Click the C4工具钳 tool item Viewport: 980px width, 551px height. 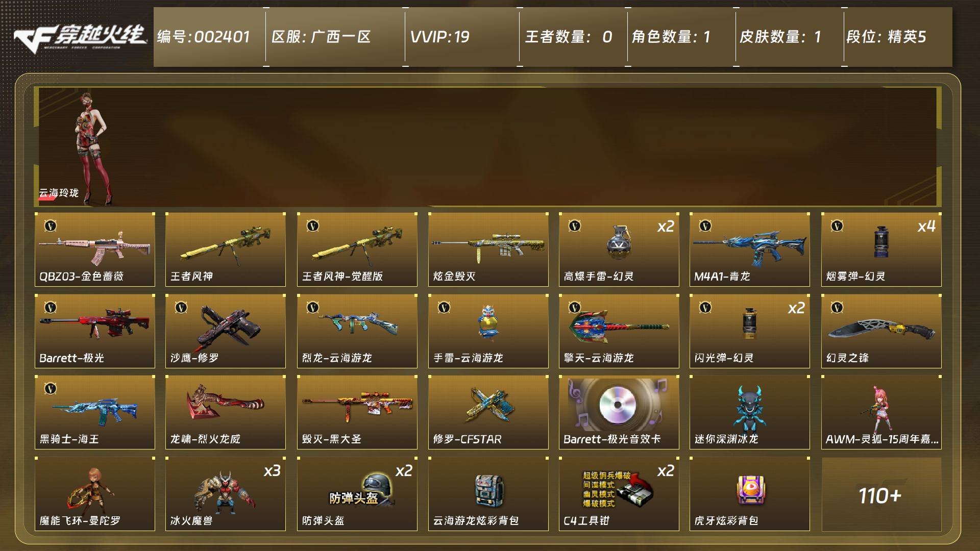(x=619, y=494)
